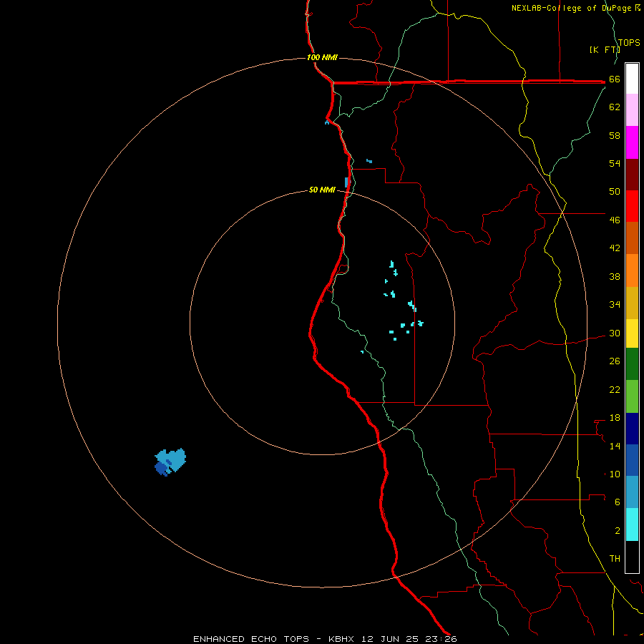The height and width of the screenshot is (644, 644).
Task: Select the dark maroon legend swatch
Action: (632, 174)
